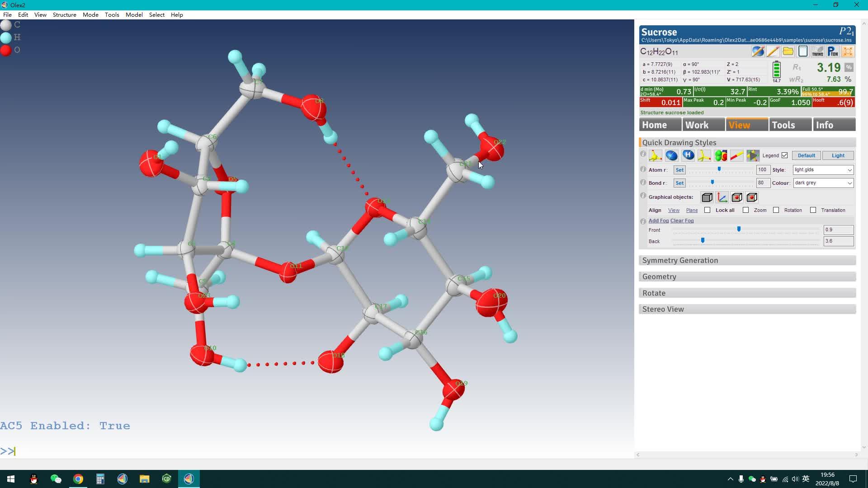Toggle the unit cell box graphical object
The height and width of the screenshot is (488, 868).
[707, 197]
